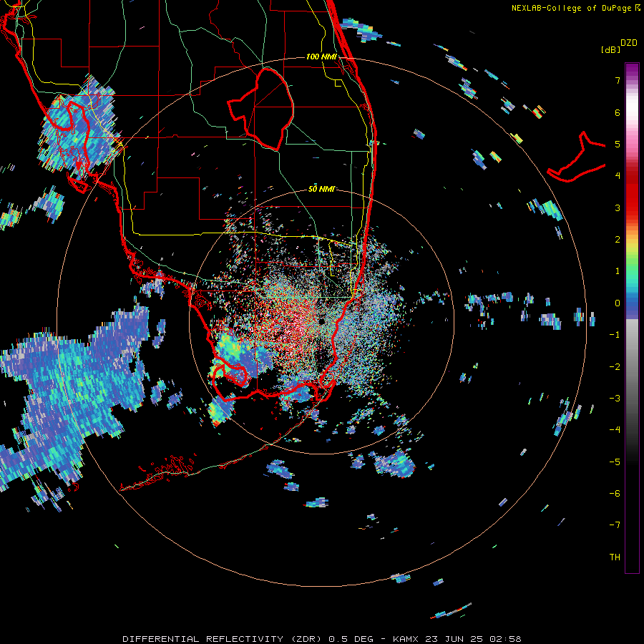Screen dimensions: 644x644
Task: Click the 7 value on color scale
Action: point(618,80)
